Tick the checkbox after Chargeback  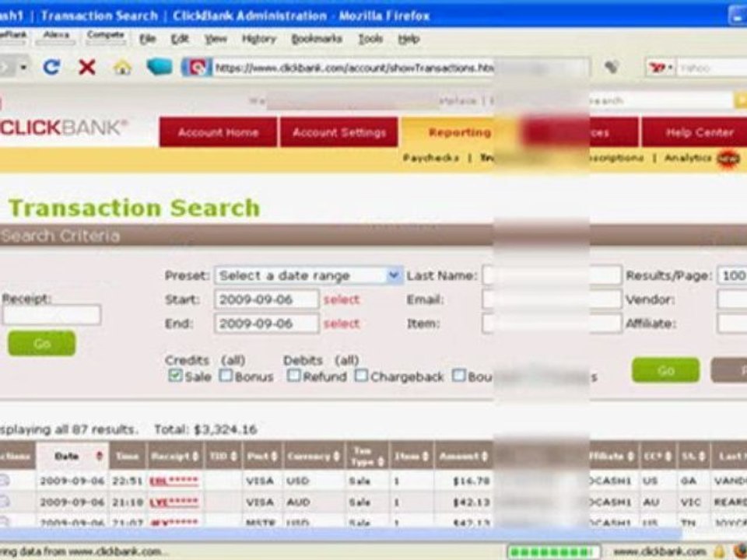pos(458,375)
